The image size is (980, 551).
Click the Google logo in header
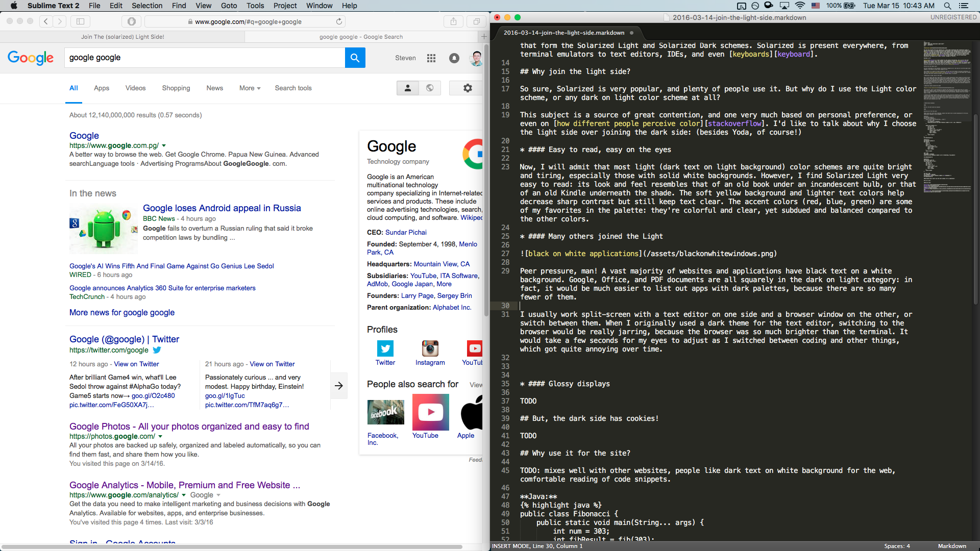(31, 58)
